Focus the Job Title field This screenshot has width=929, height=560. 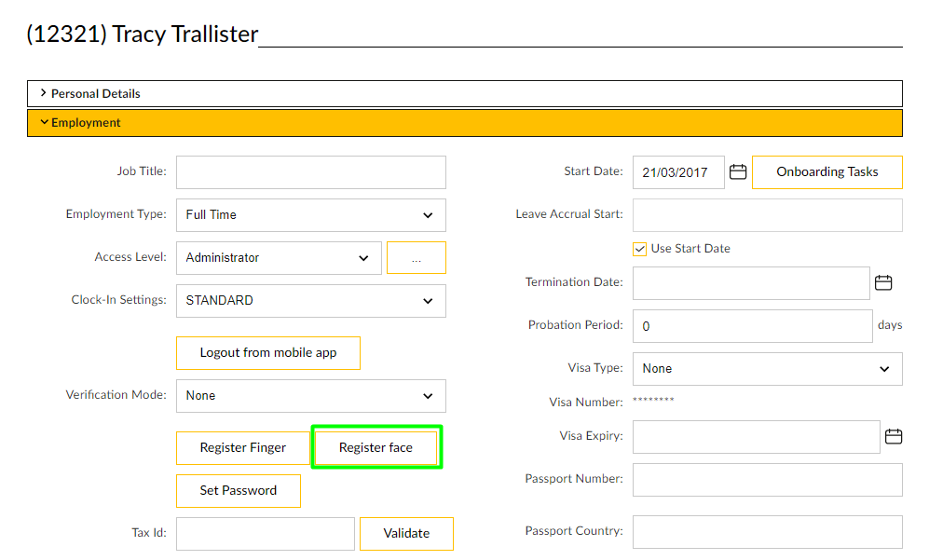[311, 172]
